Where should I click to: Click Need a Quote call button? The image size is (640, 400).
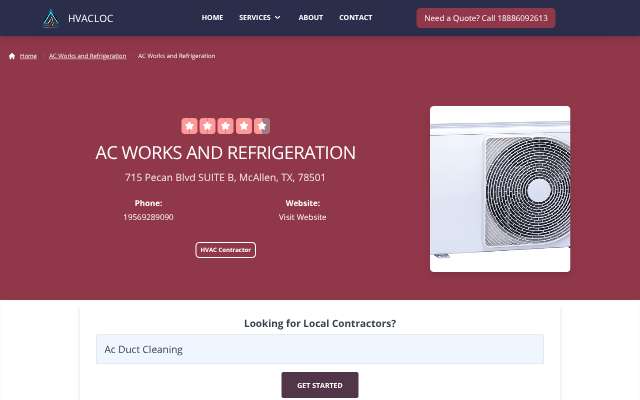486,18
